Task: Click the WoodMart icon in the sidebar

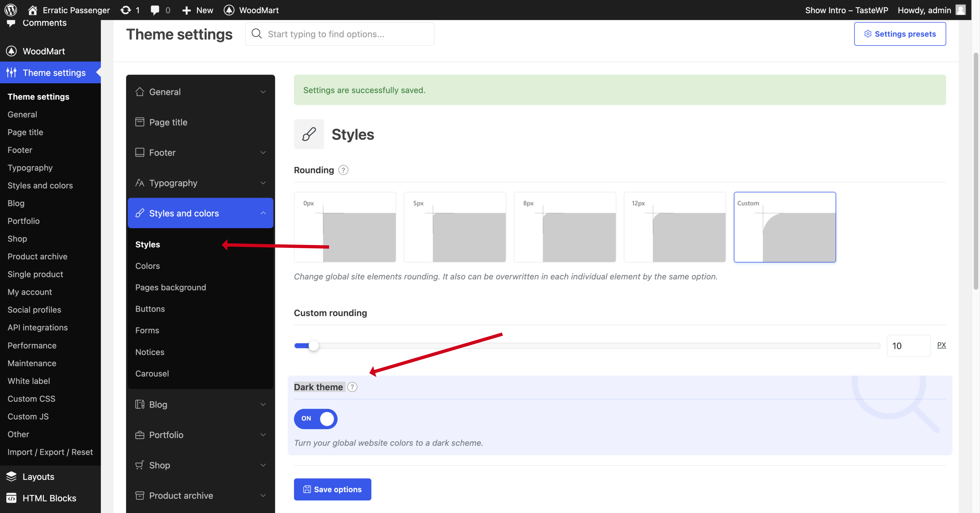Action: pos(11,51)
